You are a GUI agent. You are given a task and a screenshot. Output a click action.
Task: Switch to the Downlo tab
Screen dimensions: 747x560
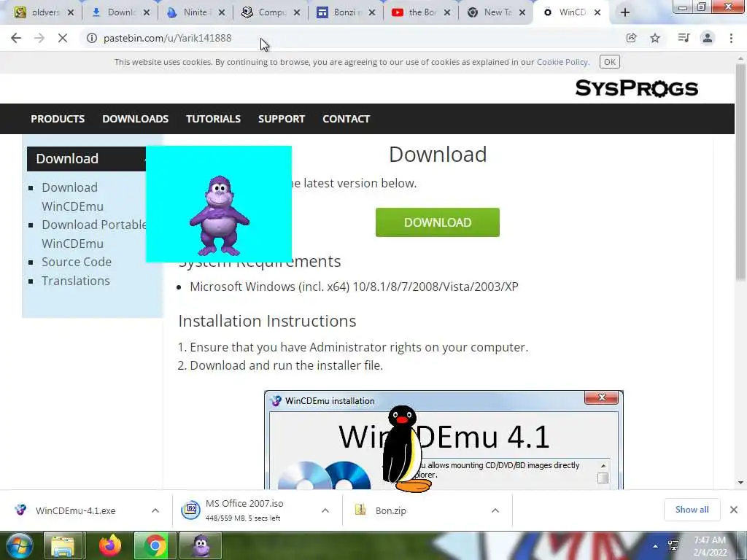(120, 12)
